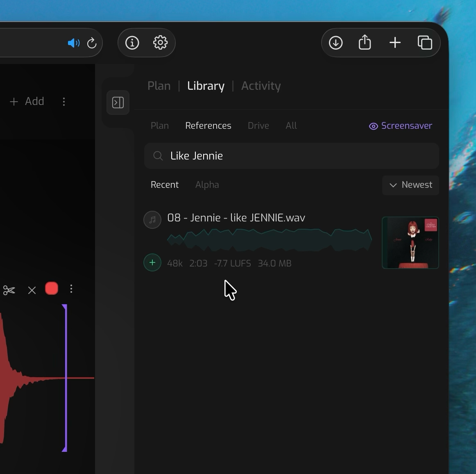
Task: Click the search magnifier icon
Action: (158, 156)
